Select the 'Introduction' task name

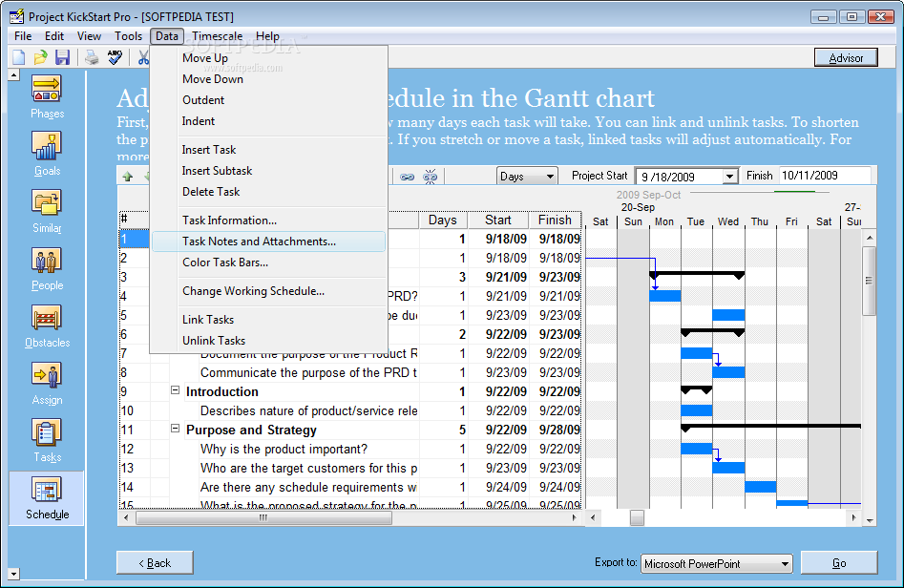[222, 392]
